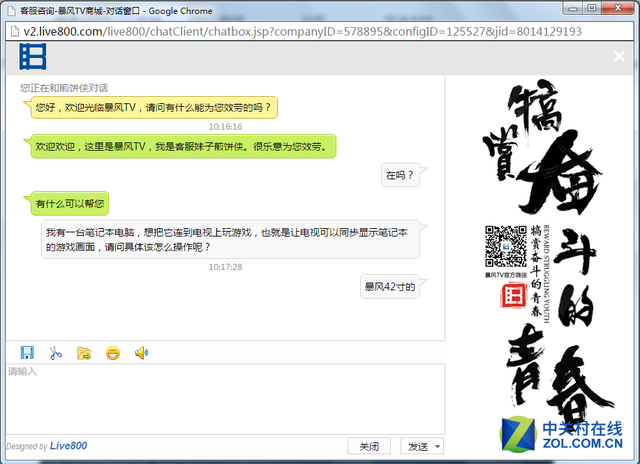The image size is (640, 464).
Task: Click the save chat transcript floppy icon
Action: (x=27, y=353)
